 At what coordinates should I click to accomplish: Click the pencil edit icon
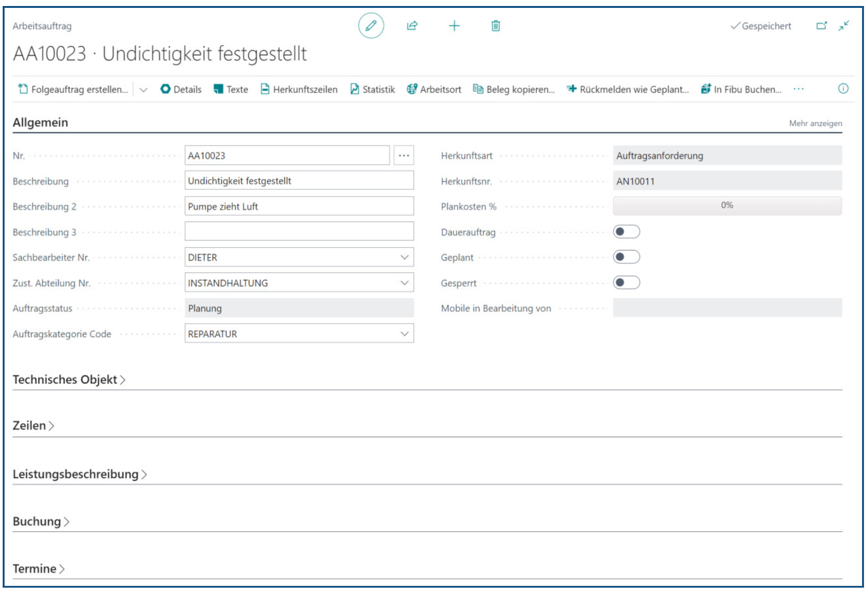pyautogui.click(x=371, y=26)
